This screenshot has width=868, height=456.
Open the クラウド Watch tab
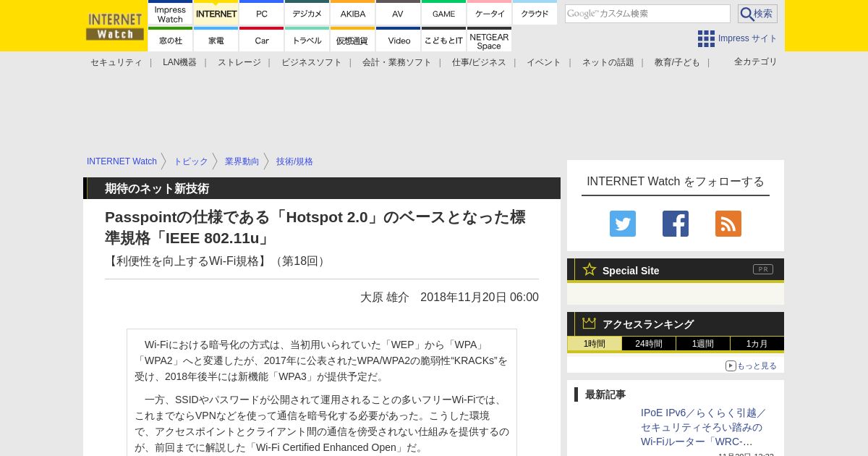[x=535, y=13]
